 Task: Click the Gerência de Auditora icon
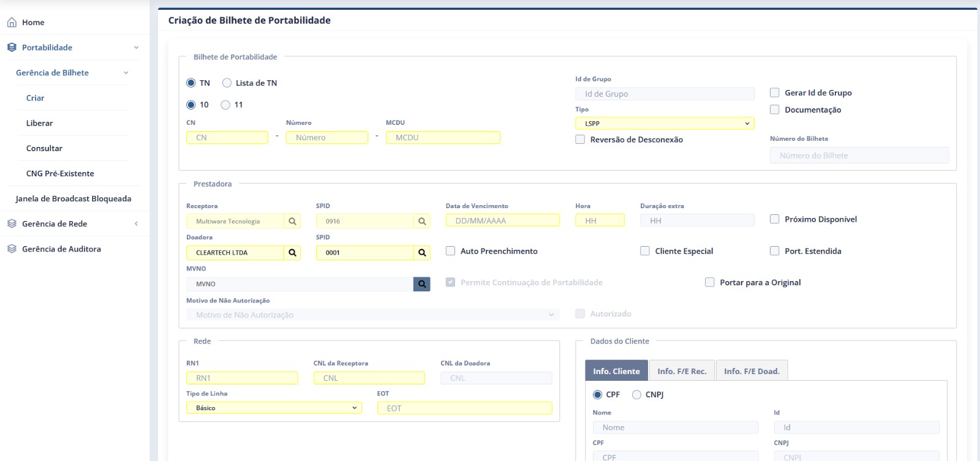pos(12,249)
